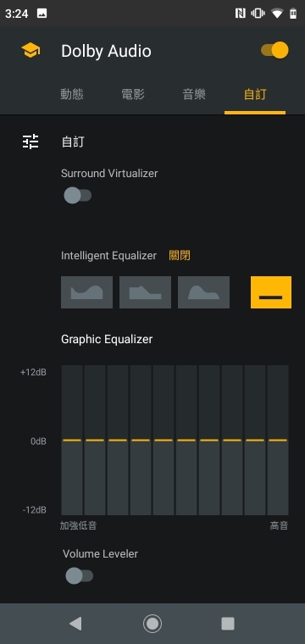Enable the Surround Virtualizer switch
This screenshot has height=644, width=305.
click(x=78, y=196)
